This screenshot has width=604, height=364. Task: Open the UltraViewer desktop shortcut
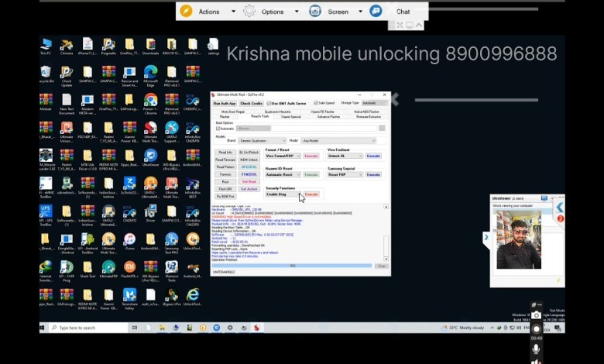151,159
